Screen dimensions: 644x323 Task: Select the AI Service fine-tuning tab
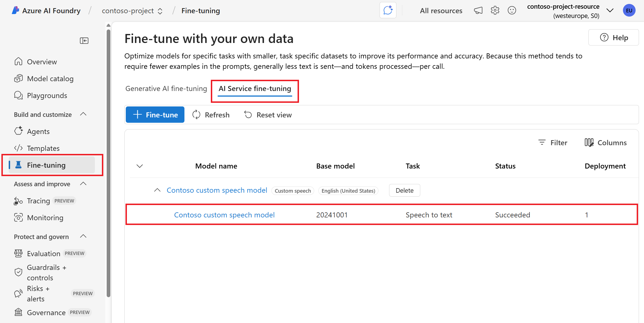click(x=255, y=88)
